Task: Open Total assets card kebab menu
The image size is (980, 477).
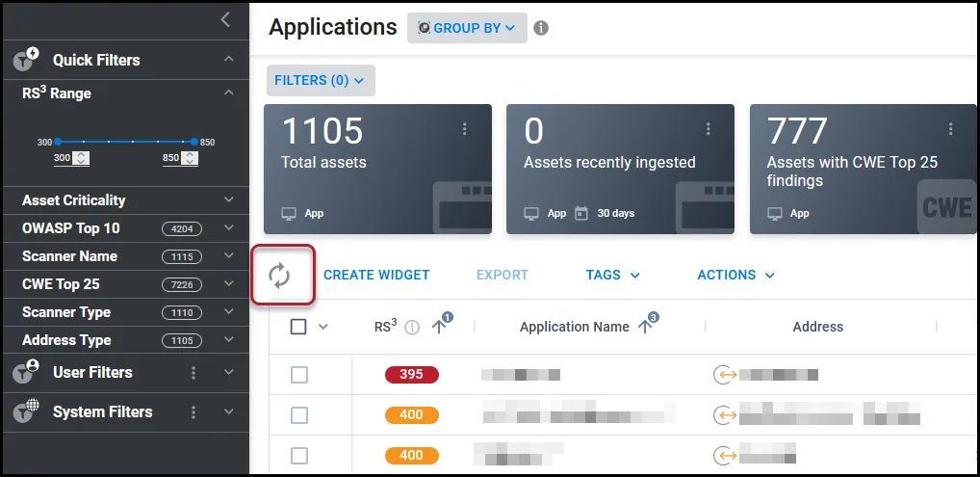Action: (x=464, y=129)
